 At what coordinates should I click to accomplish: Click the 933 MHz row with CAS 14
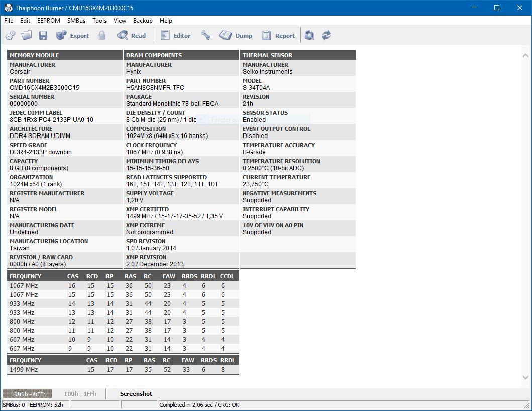pos(123,303)
